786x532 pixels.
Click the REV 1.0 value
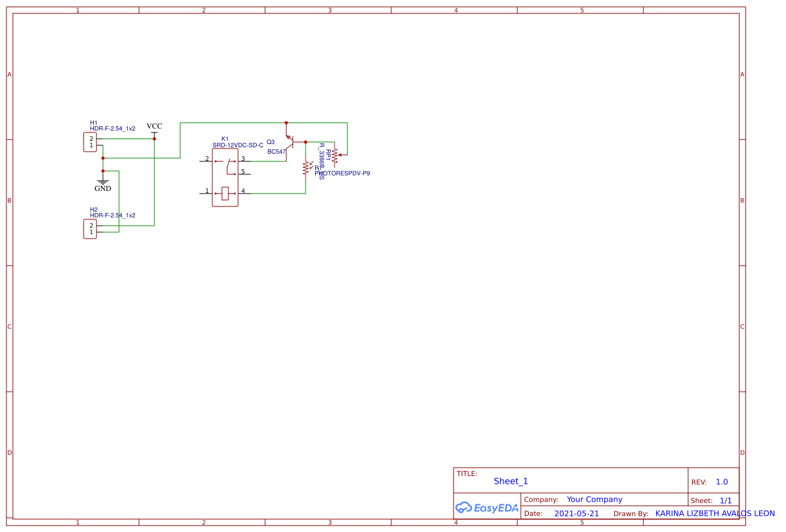tap(723, 481)
